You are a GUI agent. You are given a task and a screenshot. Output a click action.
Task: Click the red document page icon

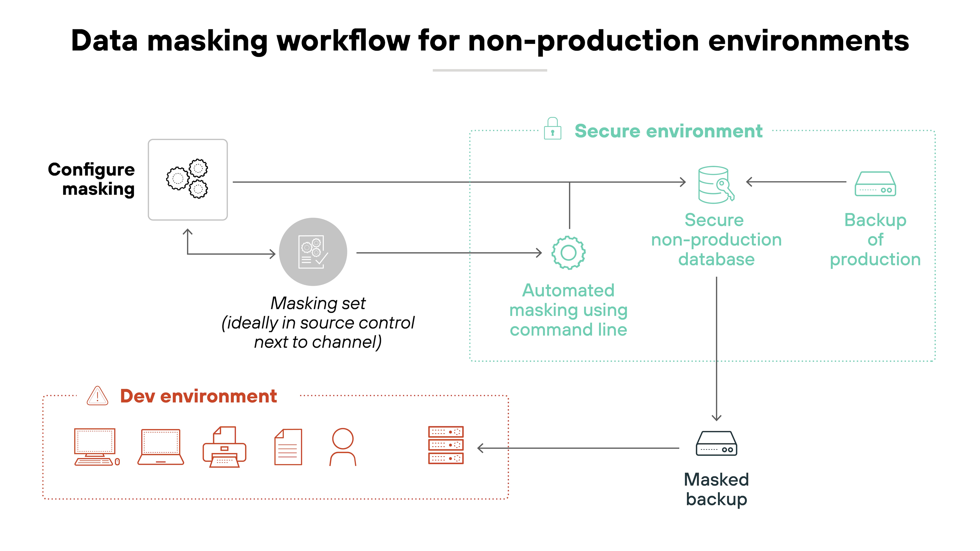[x=288, y=447]
